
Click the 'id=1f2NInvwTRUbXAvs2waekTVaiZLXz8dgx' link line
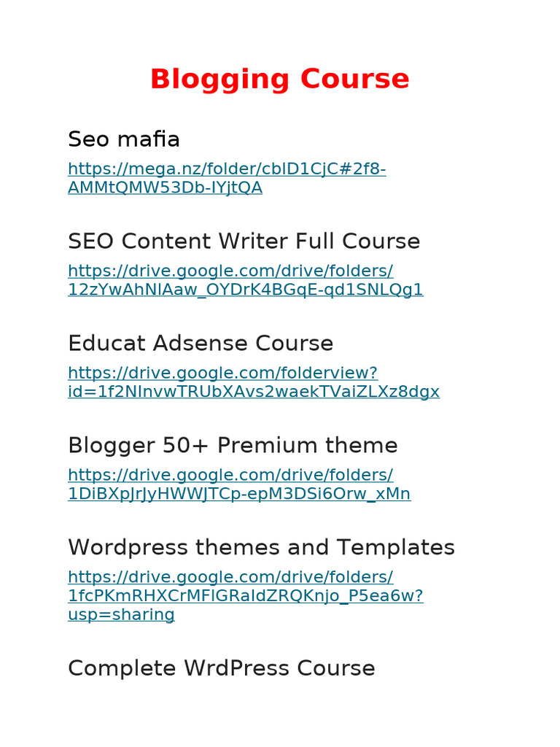tap(254, 392)
